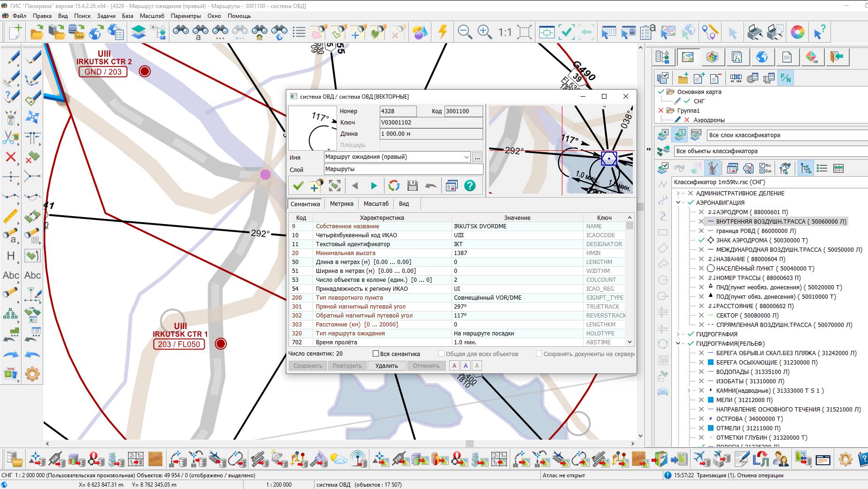
Task: Toggle visibility of Группа1 map group
Action: coord(661,110)
